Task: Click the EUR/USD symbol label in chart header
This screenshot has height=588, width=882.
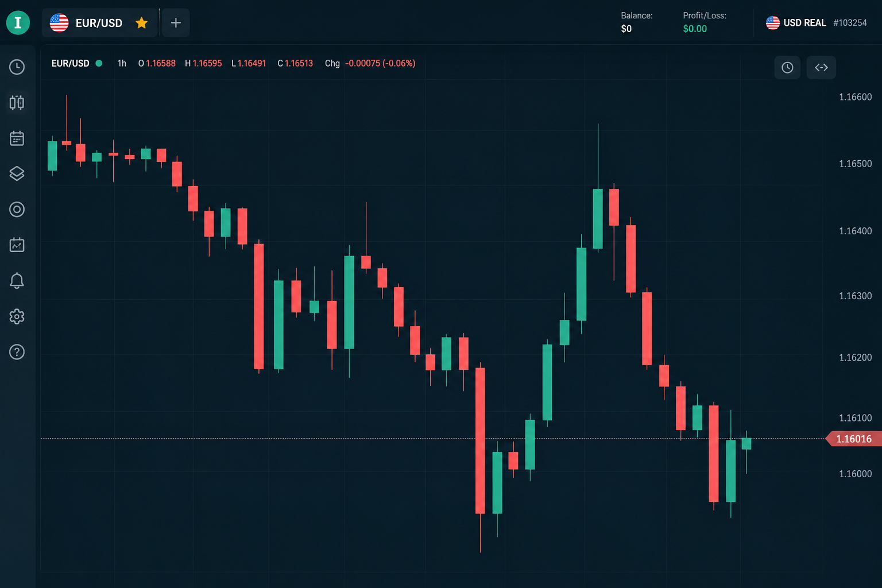Action: (70, 63)
